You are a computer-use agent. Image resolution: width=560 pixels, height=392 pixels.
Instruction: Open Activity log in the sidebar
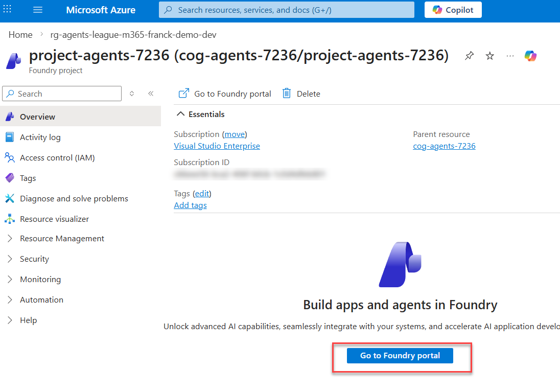point(40,137)
